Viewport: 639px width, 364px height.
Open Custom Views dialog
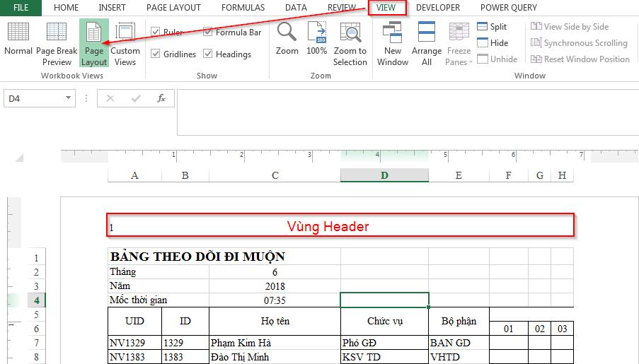pos(125,42)
